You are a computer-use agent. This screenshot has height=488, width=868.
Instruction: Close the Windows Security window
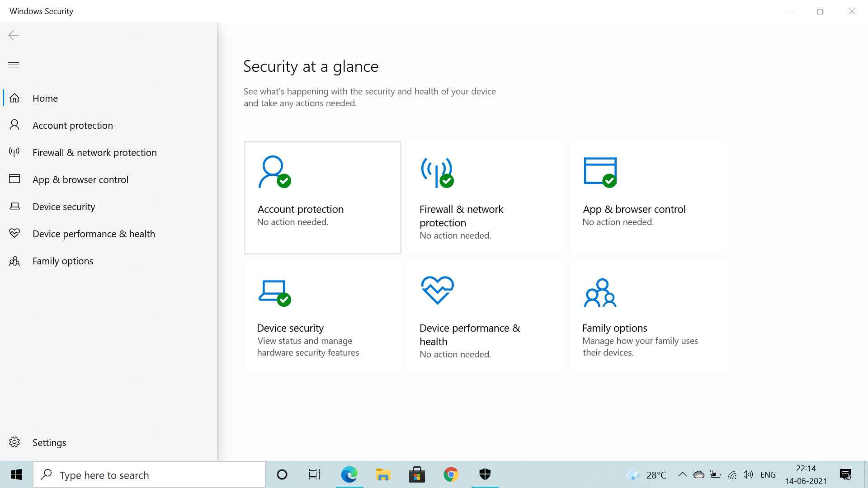[852, 11]
